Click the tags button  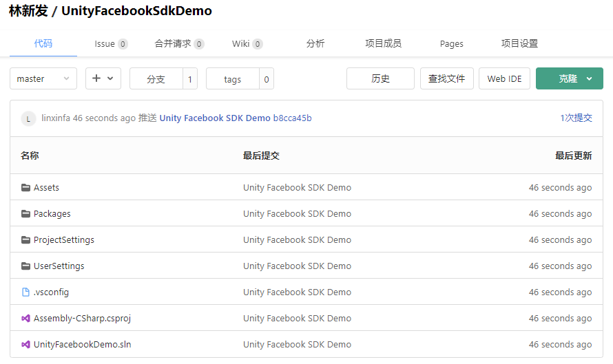coord(233,79)
